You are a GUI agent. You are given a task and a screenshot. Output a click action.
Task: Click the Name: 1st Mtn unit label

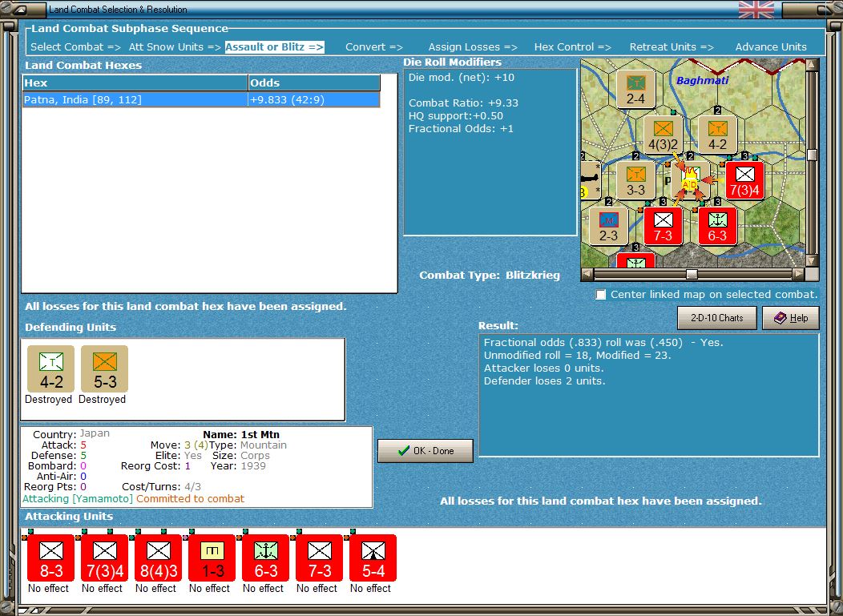pos(241,434)
